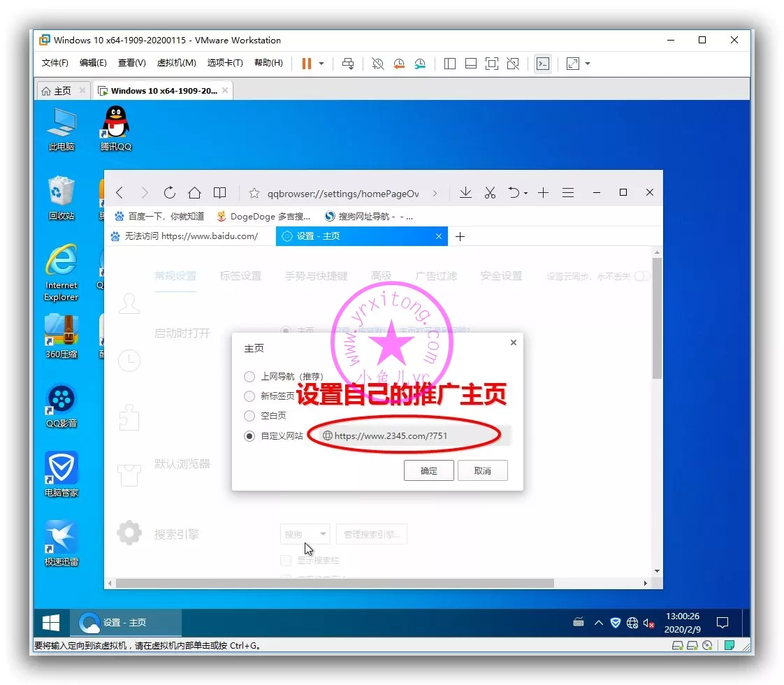Select the 上网导航 (推荐) radio option
Screen dimensions: 784x685
(249, 377)
